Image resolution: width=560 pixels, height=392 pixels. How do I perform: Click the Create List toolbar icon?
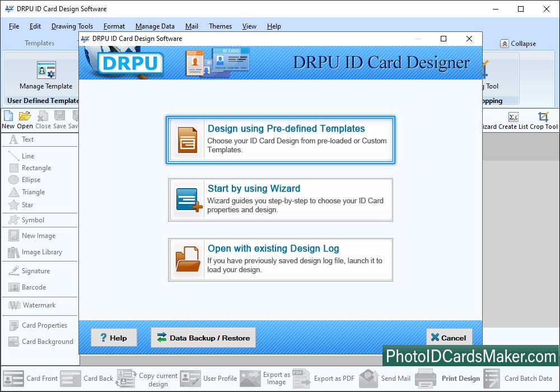(x=514, y=120)
